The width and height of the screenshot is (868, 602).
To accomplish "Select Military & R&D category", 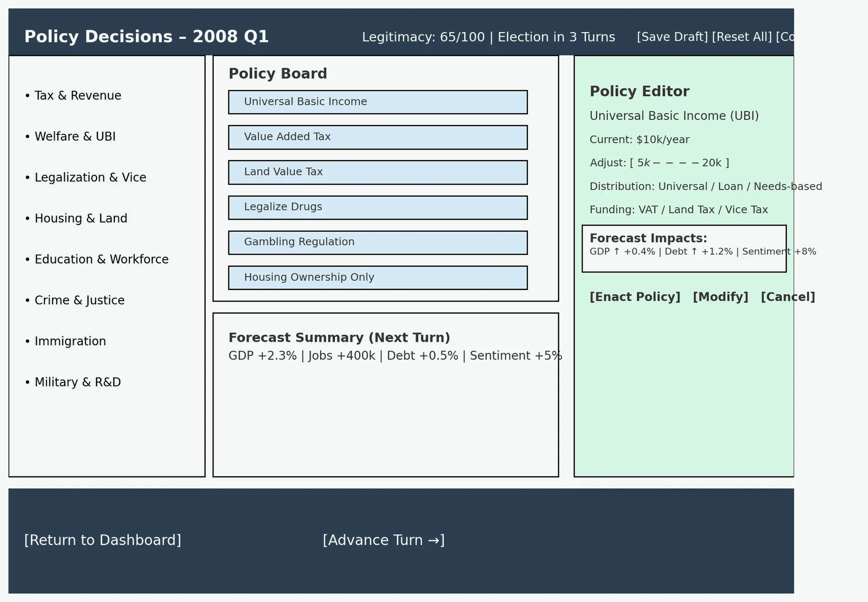I will (73, 382).
